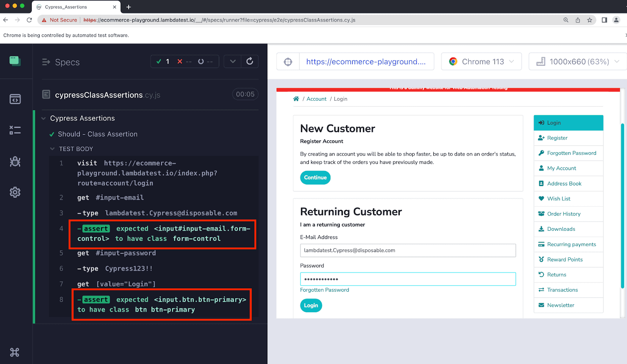Open the Chrome 113 browser dropdown

coord(481,61)
